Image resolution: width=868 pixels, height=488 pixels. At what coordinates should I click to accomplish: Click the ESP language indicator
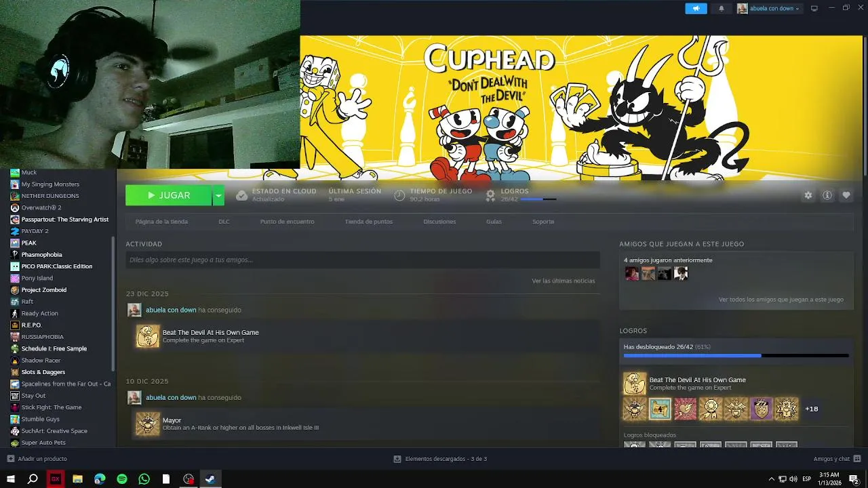pyautogui.click(x=806, y=479)
